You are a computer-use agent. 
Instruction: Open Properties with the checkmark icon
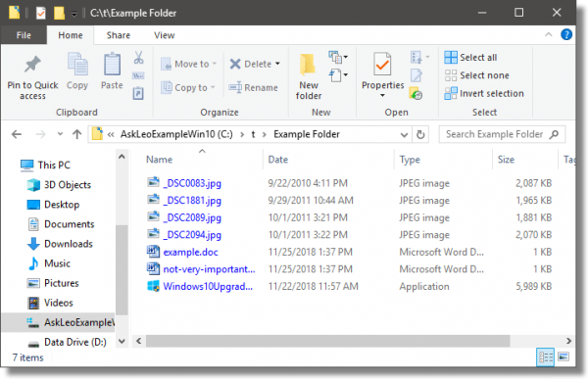pyautogui.click(x=382, y=64)
